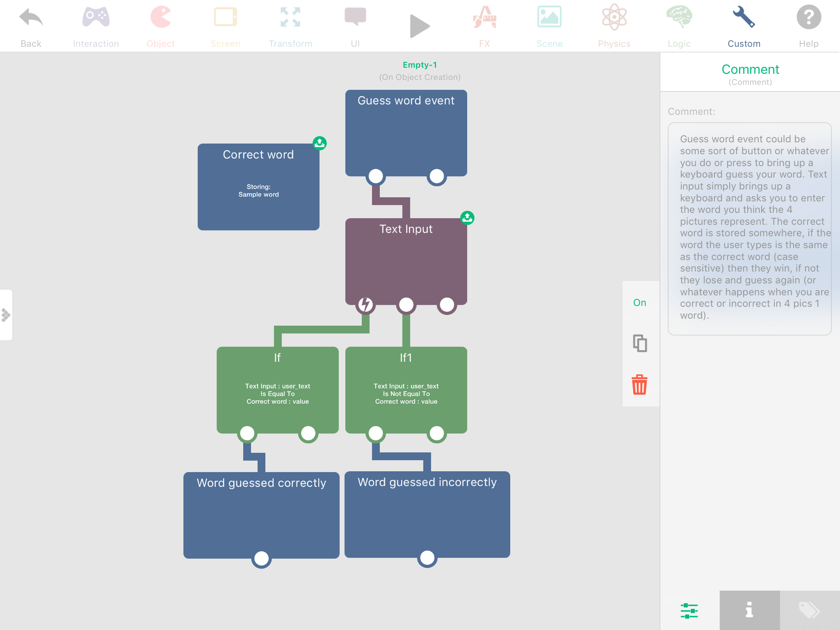Viewport: 840px width, 630px height.
Task: Open the Logic brain category
Action: (679, 18)
